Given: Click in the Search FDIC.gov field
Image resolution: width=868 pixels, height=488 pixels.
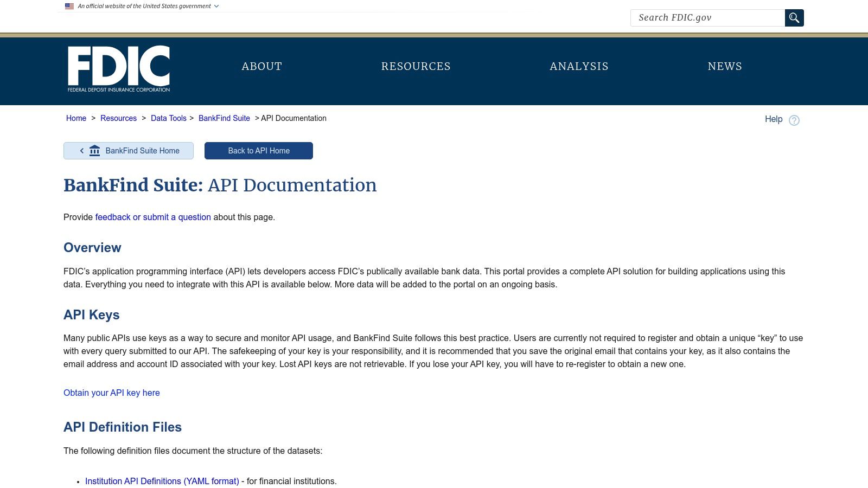Looking at the screenshot, I should click(707, 18).
